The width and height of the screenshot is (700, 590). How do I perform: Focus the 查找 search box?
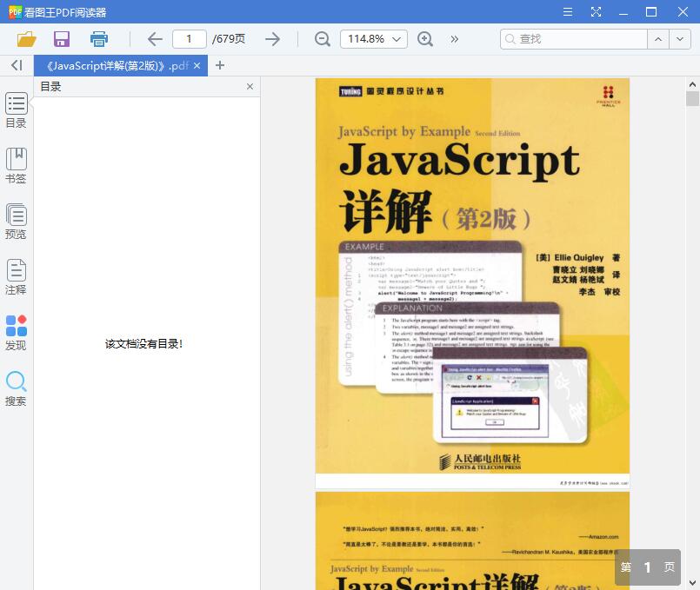(574, 39)
